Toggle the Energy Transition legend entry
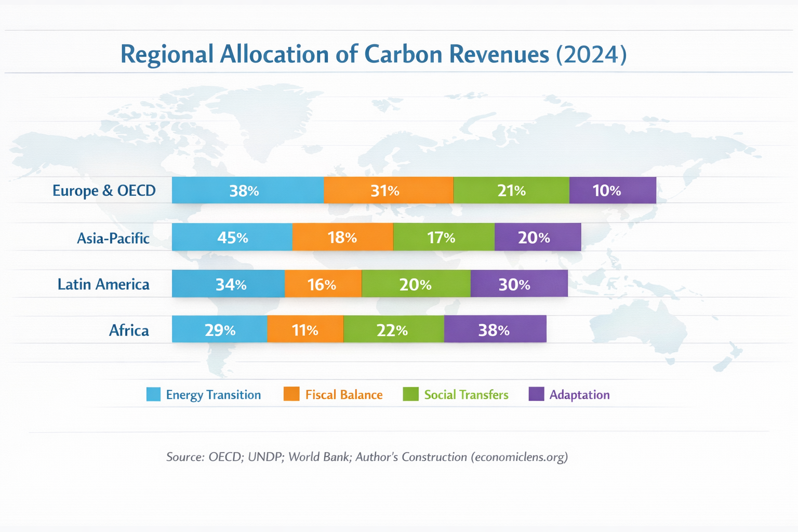 click(x=213, y=394)
